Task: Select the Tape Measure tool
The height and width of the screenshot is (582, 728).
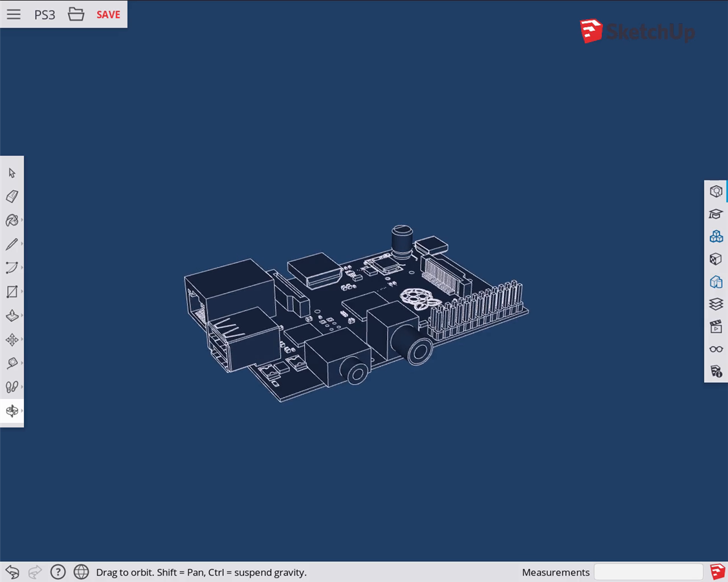Action: (x=12, y=363)
